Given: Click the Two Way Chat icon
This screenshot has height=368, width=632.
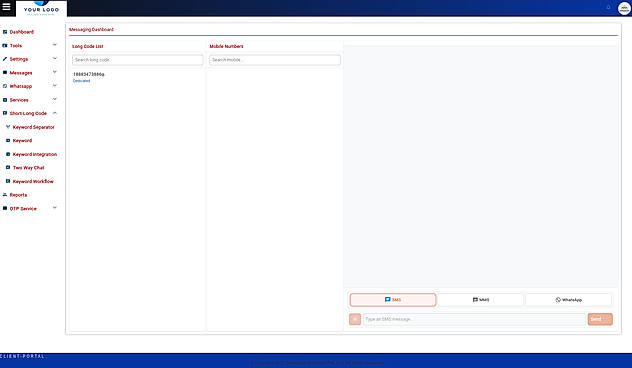Looking at the screenshot, I should tap(8, 168).
